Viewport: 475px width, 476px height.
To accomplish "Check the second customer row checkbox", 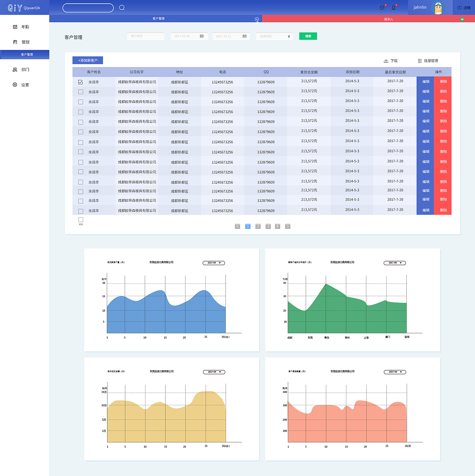I will (x=81, y=92).
